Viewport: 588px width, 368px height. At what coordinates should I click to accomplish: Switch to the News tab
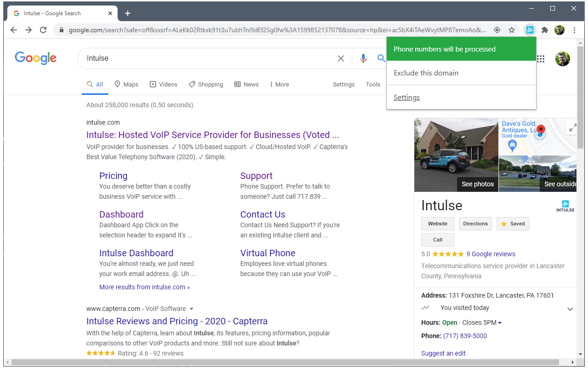coord(247,85)
